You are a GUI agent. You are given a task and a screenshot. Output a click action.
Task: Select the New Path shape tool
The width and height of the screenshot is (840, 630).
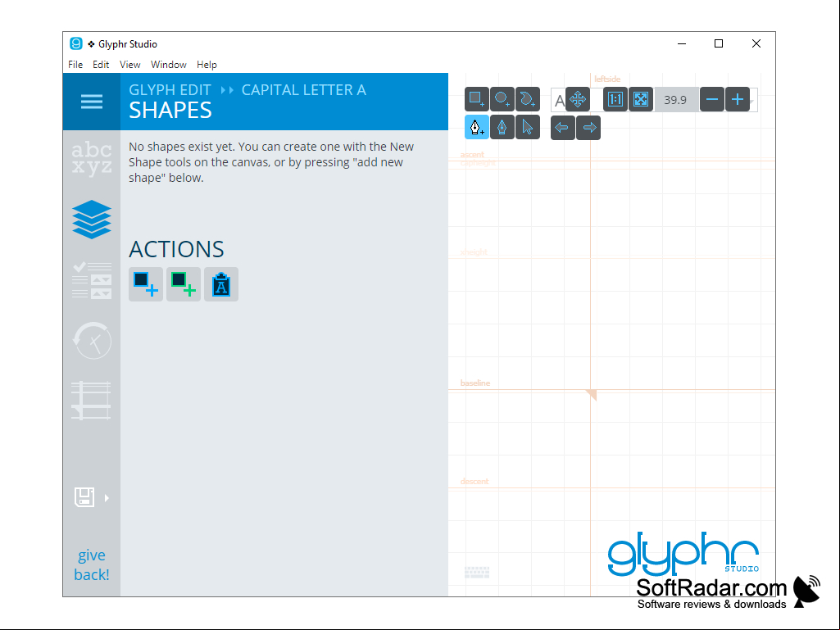(528, 100)
